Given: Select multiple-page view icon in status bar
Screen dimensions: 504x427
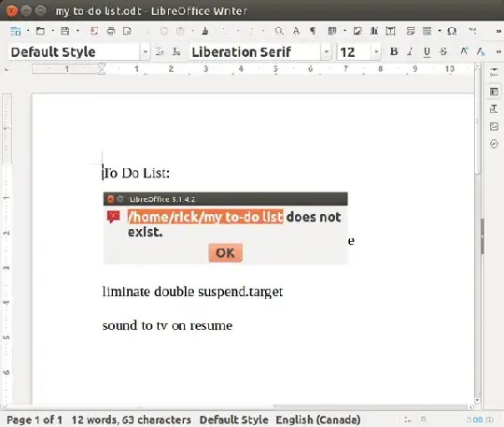Looking at the screenshot, I should pyautogui.click(x=478, y=420).
